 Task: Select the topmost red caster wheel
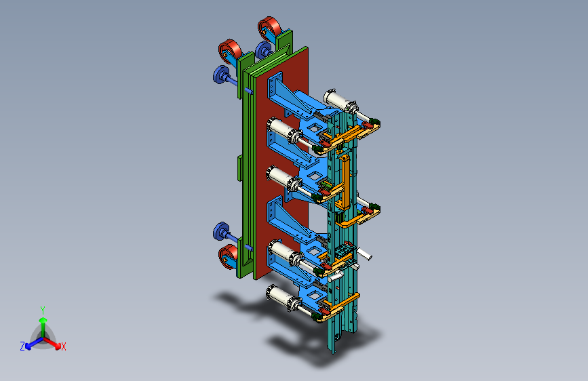(x=269, y=28)
